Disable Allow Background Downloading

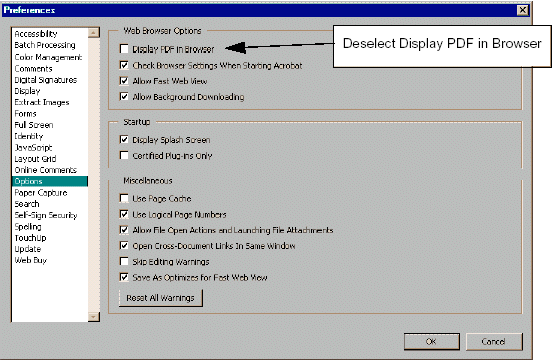(124, 96)
